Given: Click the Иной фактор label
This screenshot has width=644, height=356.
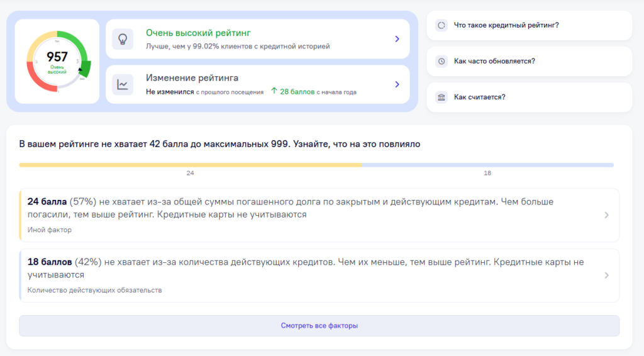Looking at the screenshot, I should 49,230.
